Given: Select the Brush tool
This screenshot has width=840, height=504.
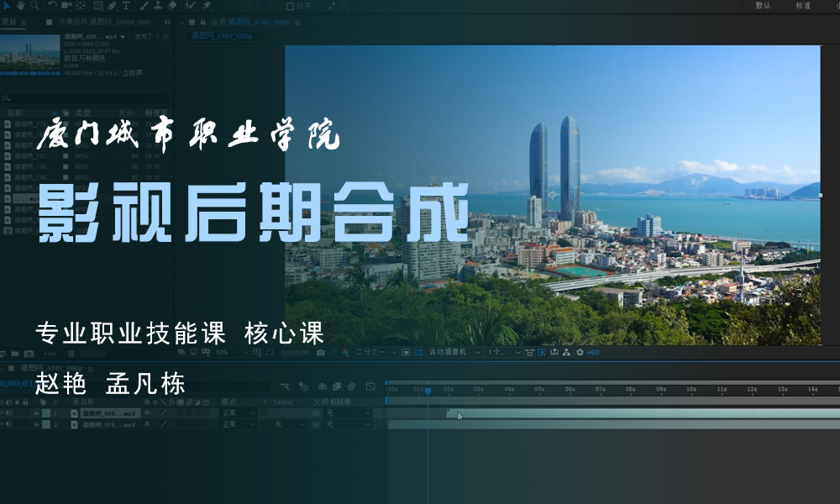Looking at the screenshot, I should (144, 5).
